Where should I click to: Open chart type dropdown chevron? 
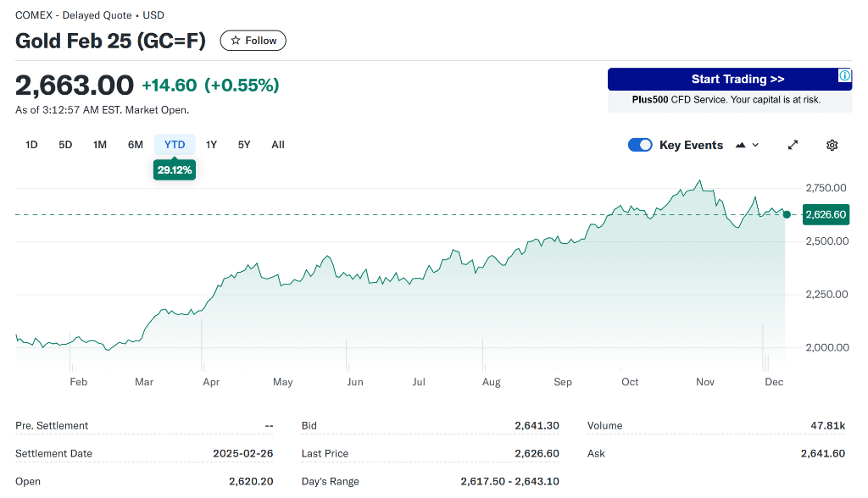756,145
